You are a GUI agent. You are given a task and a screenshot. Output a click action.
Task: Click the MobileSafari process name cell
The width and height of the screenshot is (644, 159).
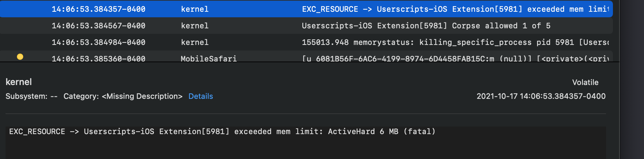(x=209, y=58)
